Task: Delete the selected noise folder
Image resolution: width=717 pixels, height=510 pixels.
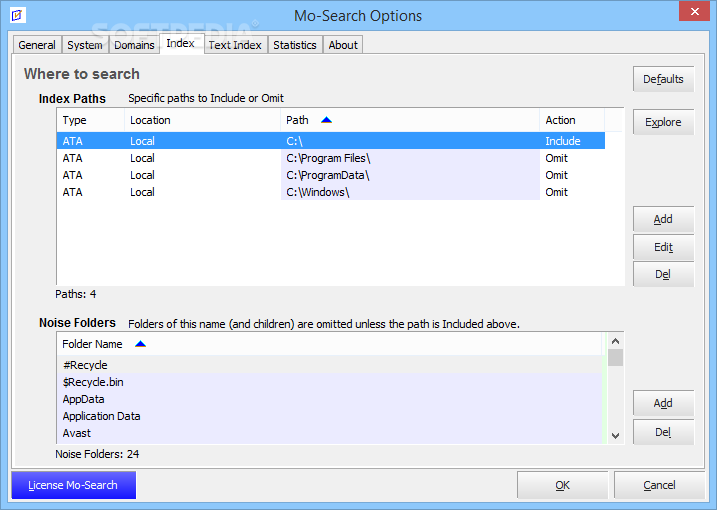Action: click(x=663, y=432)
